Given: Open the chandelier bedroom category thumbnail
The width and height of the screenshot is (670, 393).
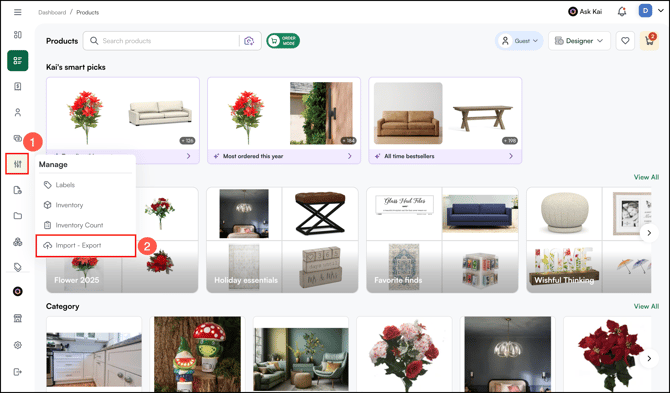Looking at the screenshot, I should click(x=508, y=354).
